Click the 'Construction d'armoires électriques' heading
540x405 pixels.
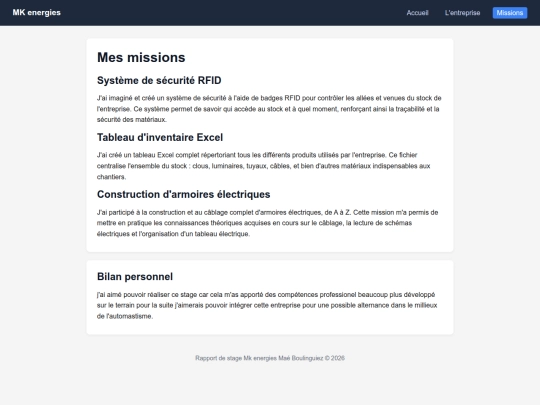point(184,194)
